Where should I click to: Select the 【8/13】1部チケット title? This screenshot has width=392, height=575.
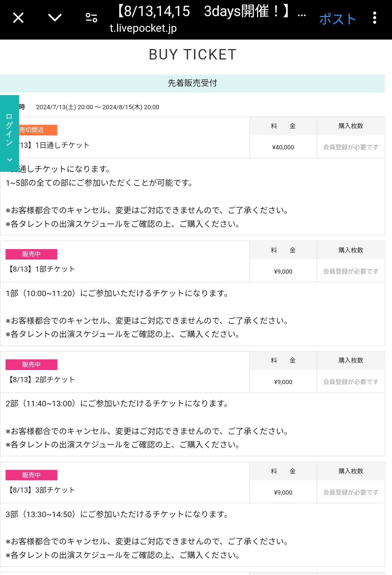click(x=41, y=269)
